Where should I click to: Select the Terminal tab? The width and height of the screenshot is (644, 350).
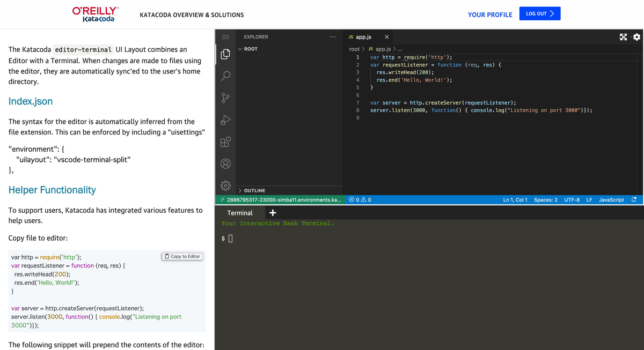tap(240, 213)
